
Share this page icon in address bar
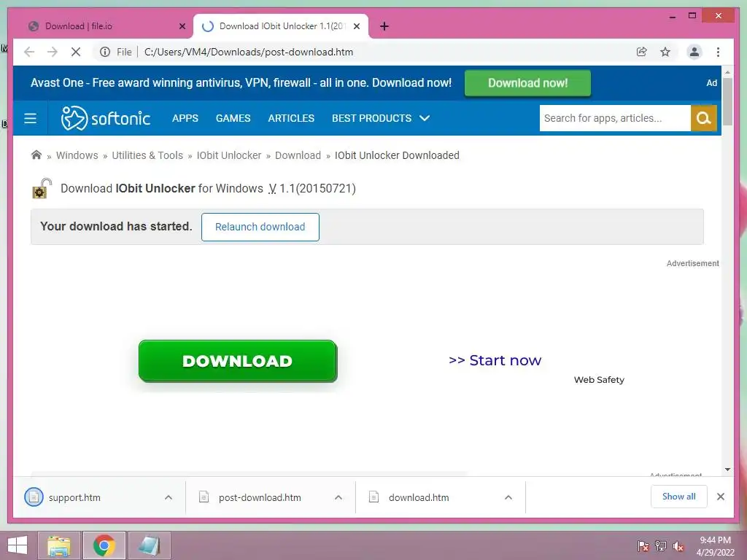642,52
